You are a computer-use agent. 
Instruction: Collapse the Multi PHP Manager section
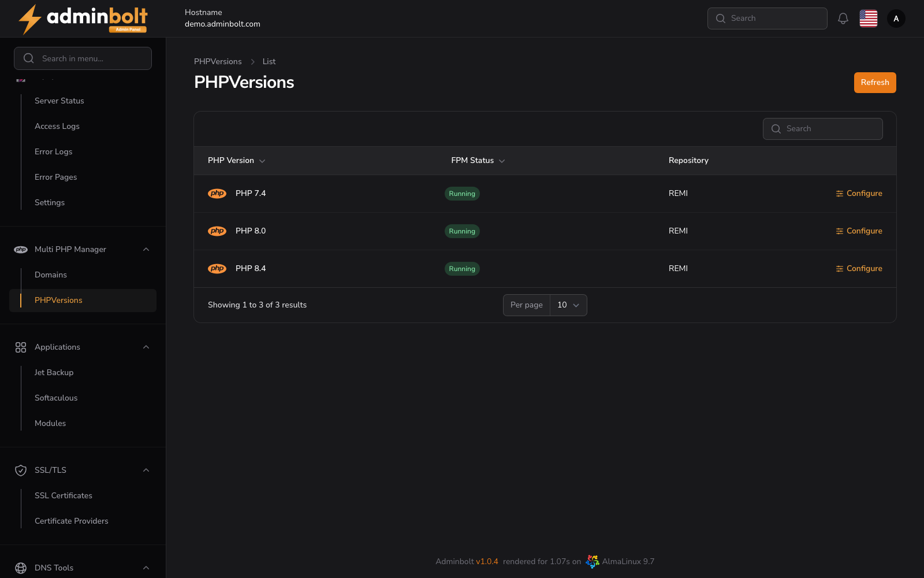click(x=146, y=250)
